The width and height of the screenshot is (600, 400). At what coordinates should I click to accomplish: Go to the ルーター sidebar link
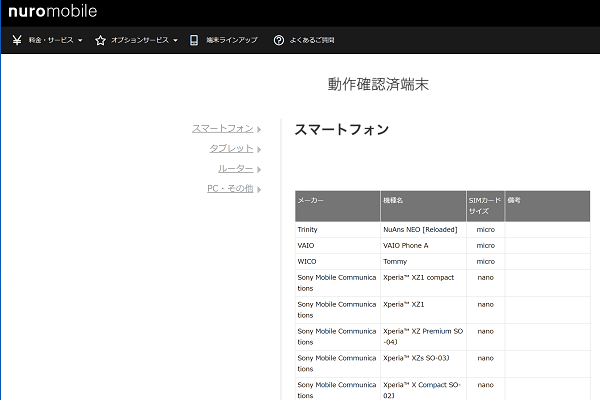236,168
